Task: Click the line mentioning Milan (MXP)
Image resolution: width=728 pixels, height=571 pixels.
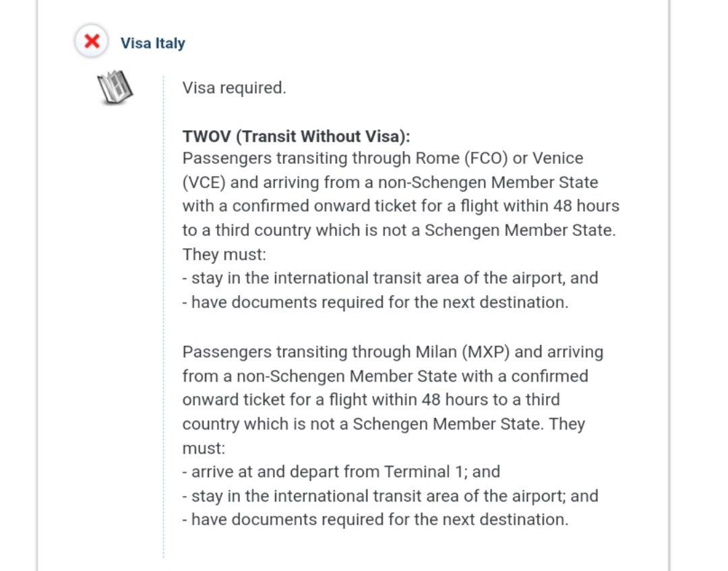Action: click(x=392, y=352)
